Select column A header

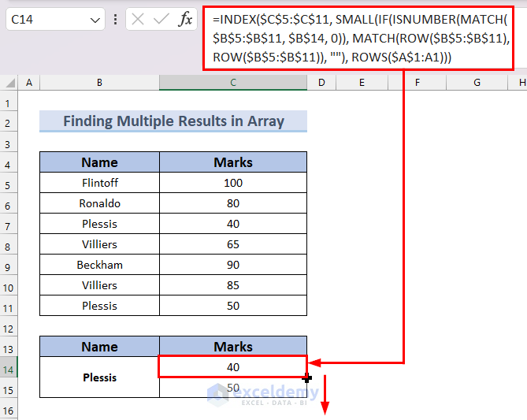pyautogui.click(x=29, y=83)
